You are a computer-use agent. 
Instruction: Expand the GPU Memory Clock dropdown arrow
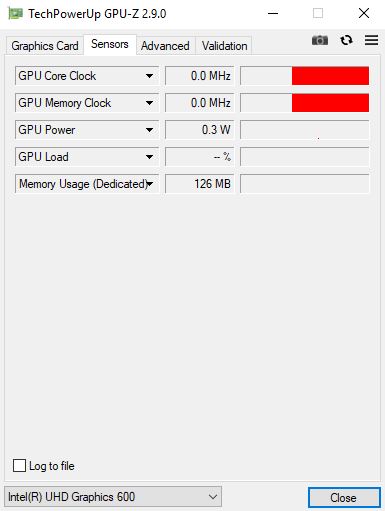point(149,103)
